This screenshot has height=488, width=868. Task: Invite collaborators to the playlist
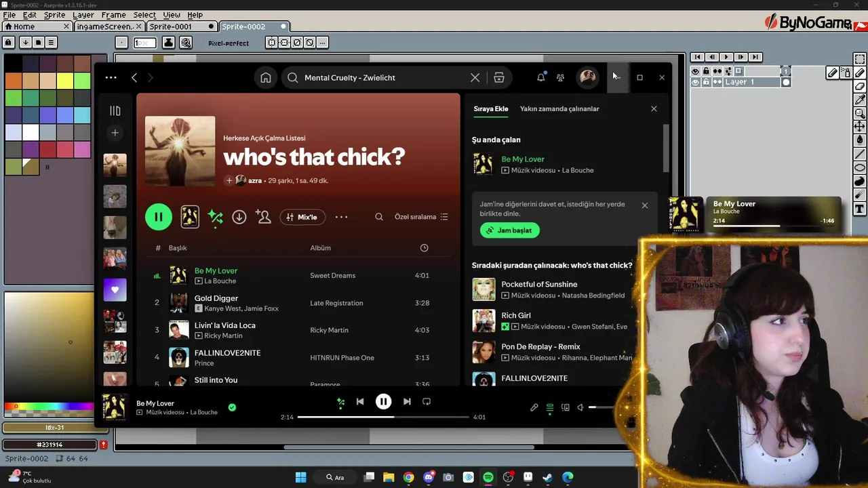[263, 217]
